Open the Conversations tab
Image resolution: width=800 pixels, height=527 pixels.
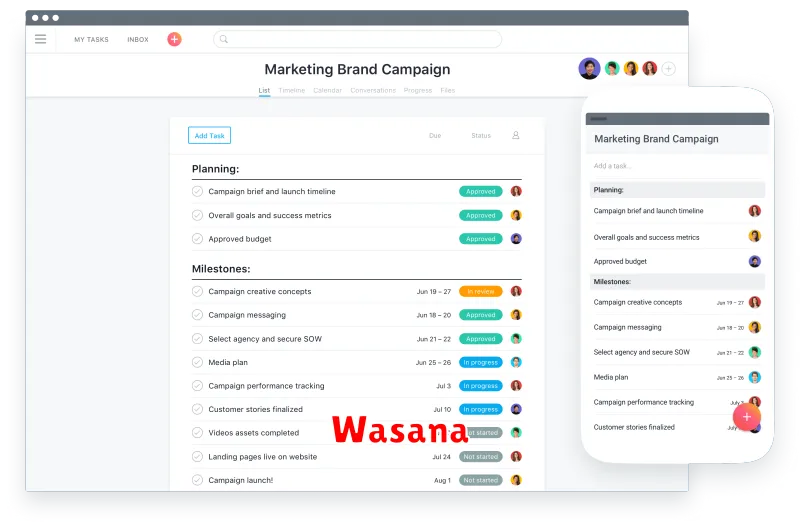(373, 90)
